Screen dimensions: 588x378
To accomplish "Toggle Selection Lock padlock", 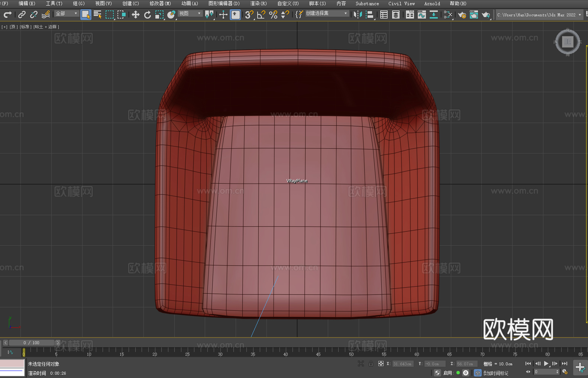I will [x=371, y=364].
